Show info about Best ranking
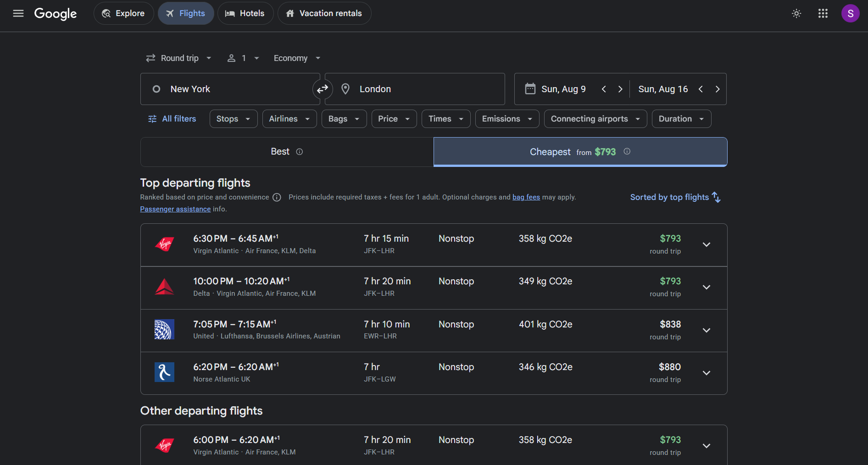This screenshot has width=868, height=465. (300, 152)
